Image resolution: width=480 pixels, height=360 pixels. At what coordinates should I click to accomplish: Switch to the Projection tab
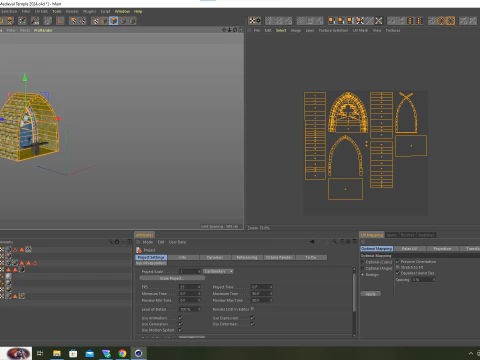pyautogui.click(x=442, y=249)
